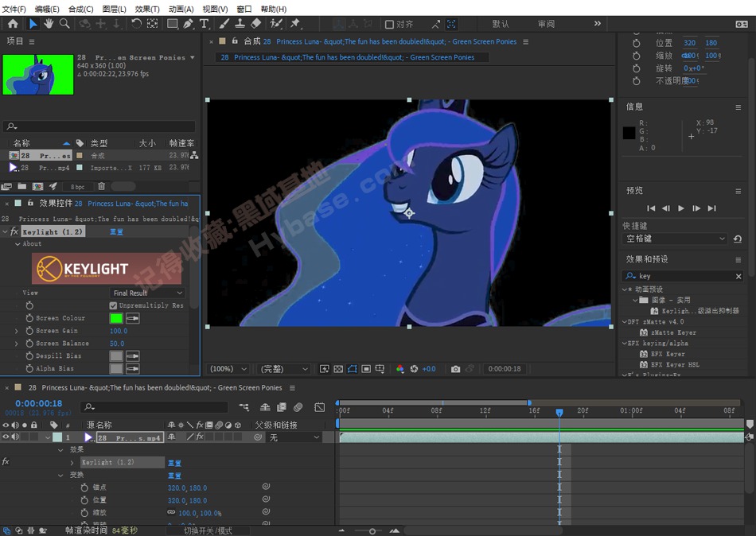This screenshot has height=536, width=756.
Task: Open 编辑(E) menu
Action: pos(47,10)
